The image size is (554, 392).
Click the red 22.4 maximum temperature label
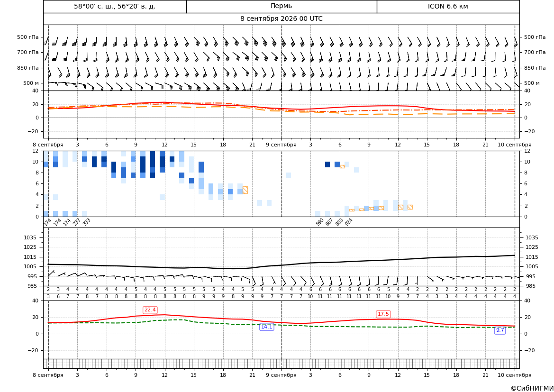pos(150,310)
